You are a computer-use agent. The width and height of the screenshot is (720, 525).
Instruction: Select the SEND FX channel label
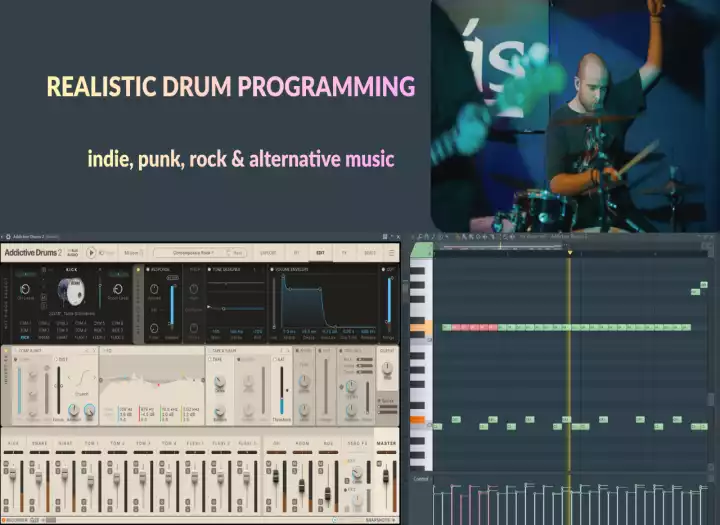pos(357,443)
